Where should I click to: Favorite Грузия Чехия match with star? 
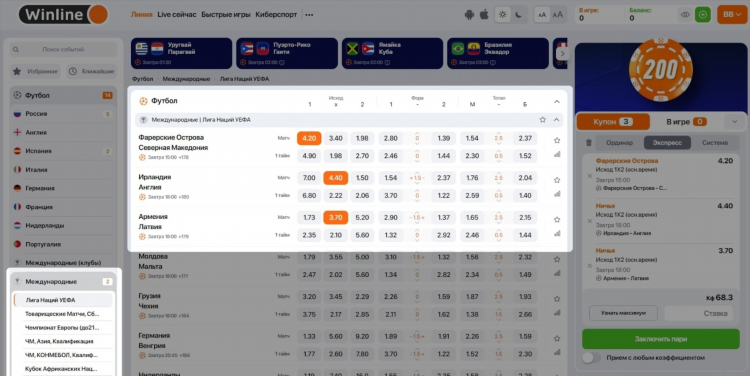(557, 299)
